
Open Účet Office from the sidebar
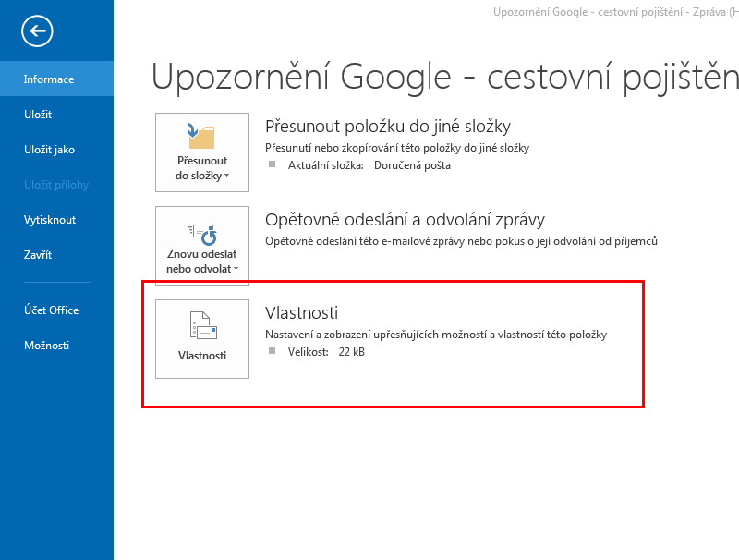(51, 310)
